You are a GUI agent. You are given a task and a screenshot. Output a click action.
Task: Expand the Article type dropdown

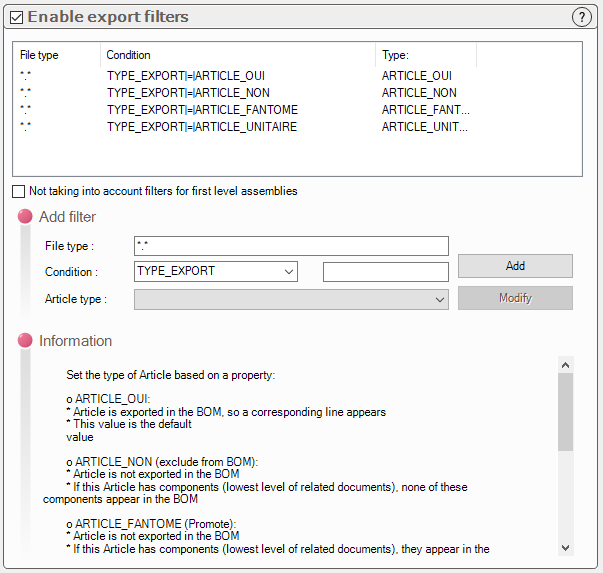[x=440, y=299]
